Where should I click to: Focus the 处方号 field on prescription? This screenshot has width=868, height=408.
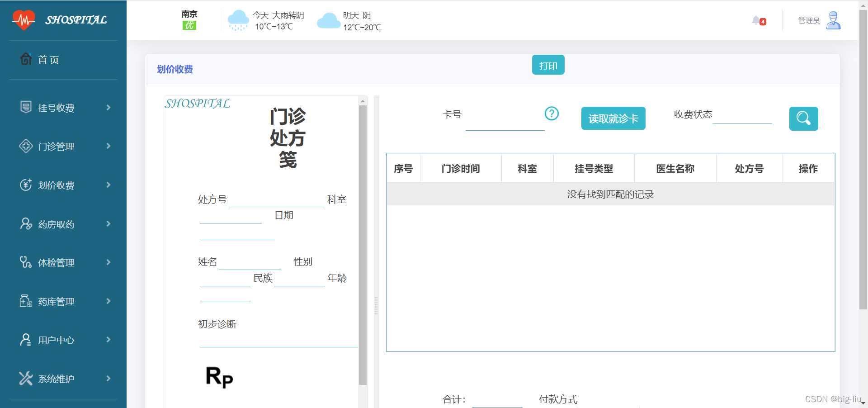point(277,199)
